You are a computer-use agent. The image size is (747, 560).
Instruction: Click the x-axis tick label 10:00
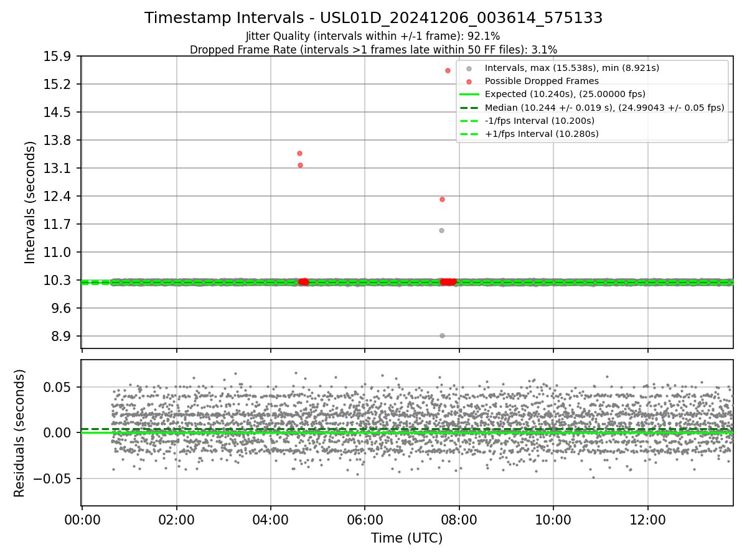coord(553,520)
